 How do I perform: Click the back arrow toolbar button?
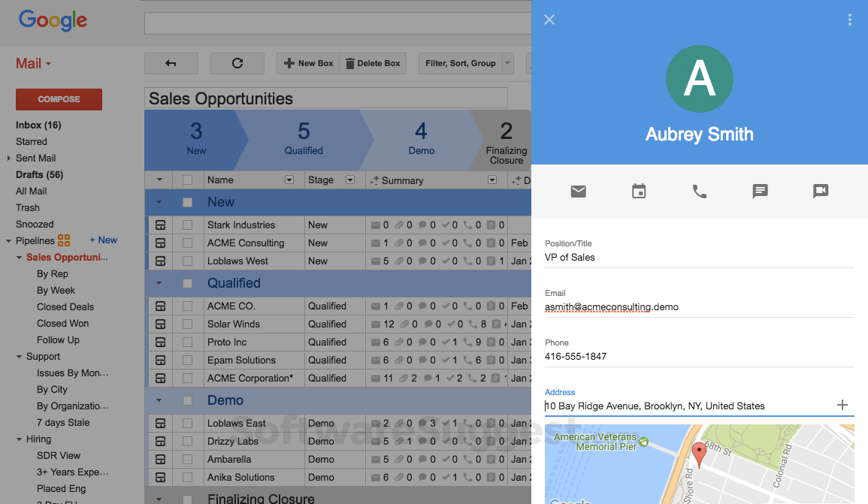click(171, 63)
